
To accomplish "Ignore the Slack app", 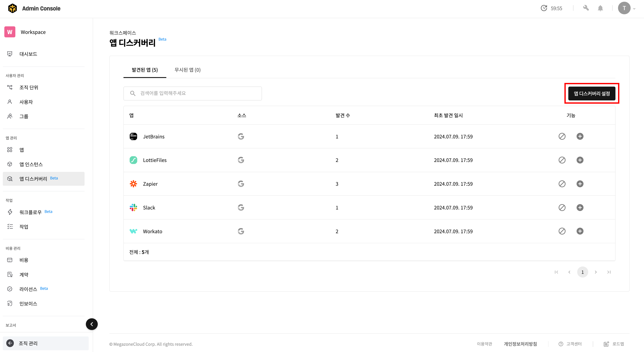I will coord(562,208).
